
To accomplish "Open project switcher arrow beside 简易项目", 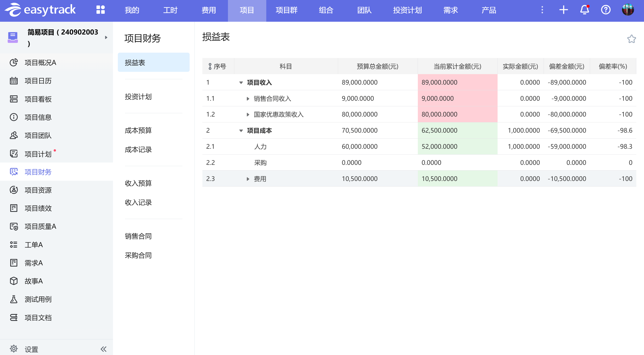I will click(x=106, y=38).
